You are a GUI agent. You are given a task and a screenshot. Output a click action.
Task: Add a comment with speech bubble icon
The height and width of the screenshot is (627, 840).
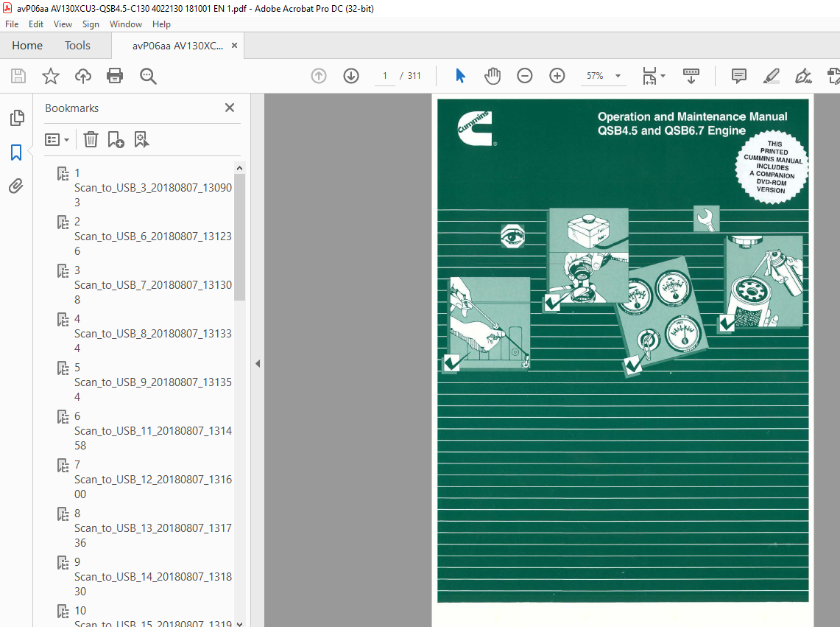(x=738, y=76)
